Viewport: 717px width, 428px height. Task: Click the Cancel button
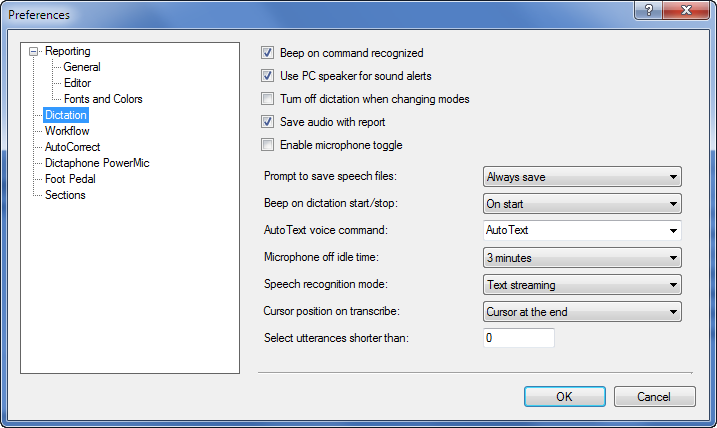[654, 396]
